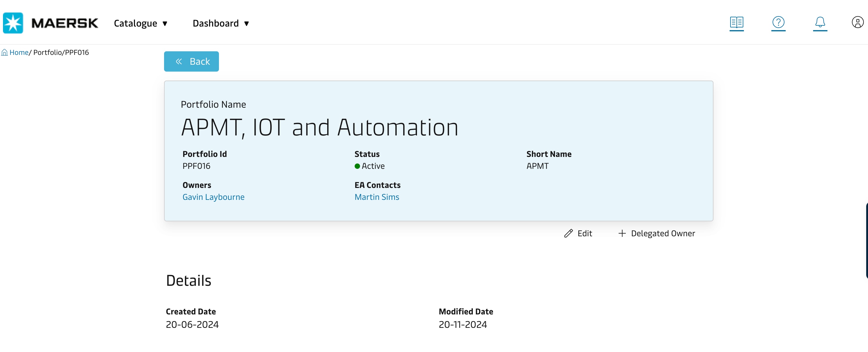Add a Delegated Owner

tap(657, 234)
